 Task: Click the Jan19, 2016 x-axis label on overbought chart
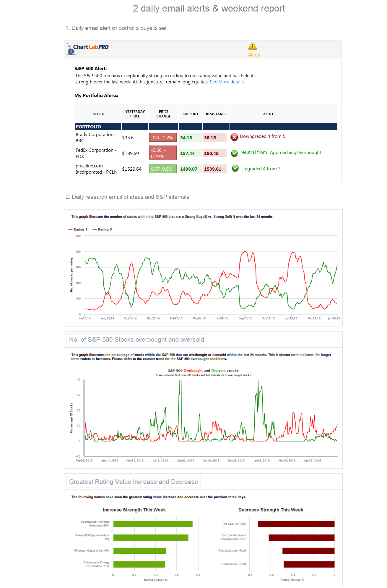point(262,461)
